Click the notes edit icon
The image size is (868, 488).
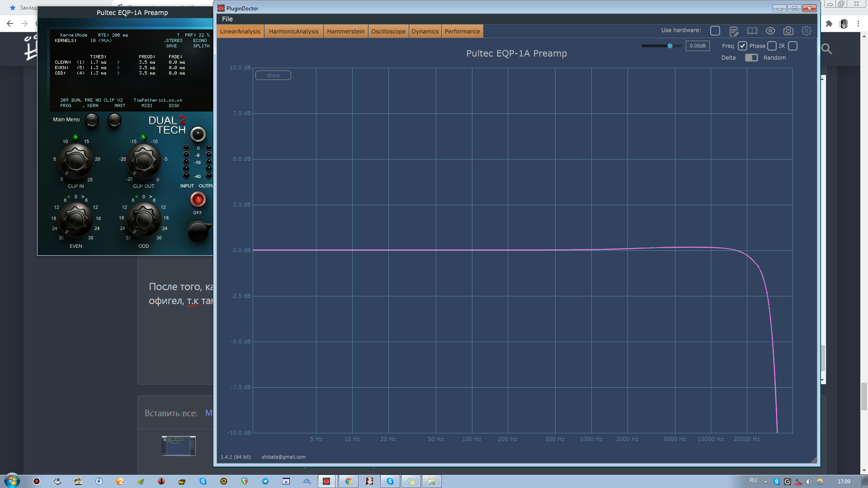pyautogui.click(x=734, y=31)
